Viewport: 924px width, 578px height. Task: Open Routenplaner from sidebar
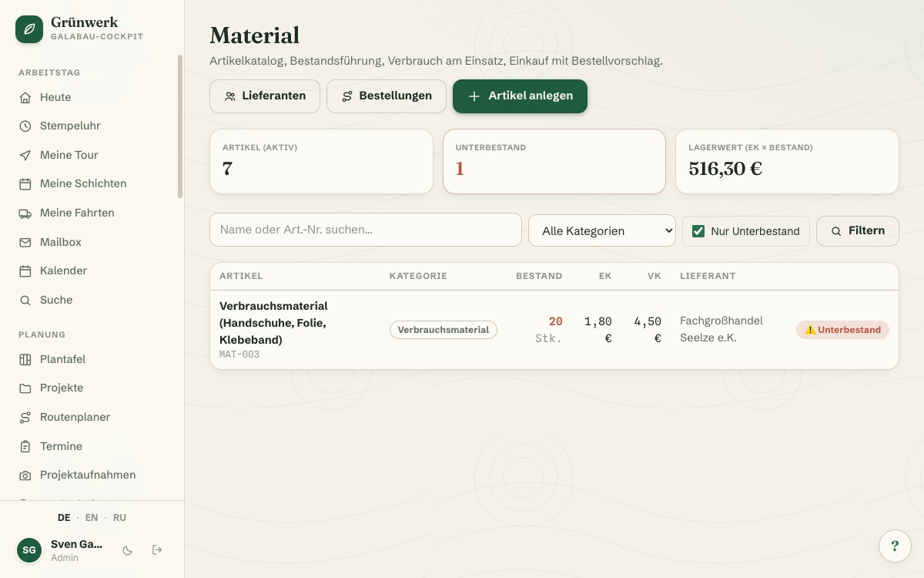[x=92, y=417]
